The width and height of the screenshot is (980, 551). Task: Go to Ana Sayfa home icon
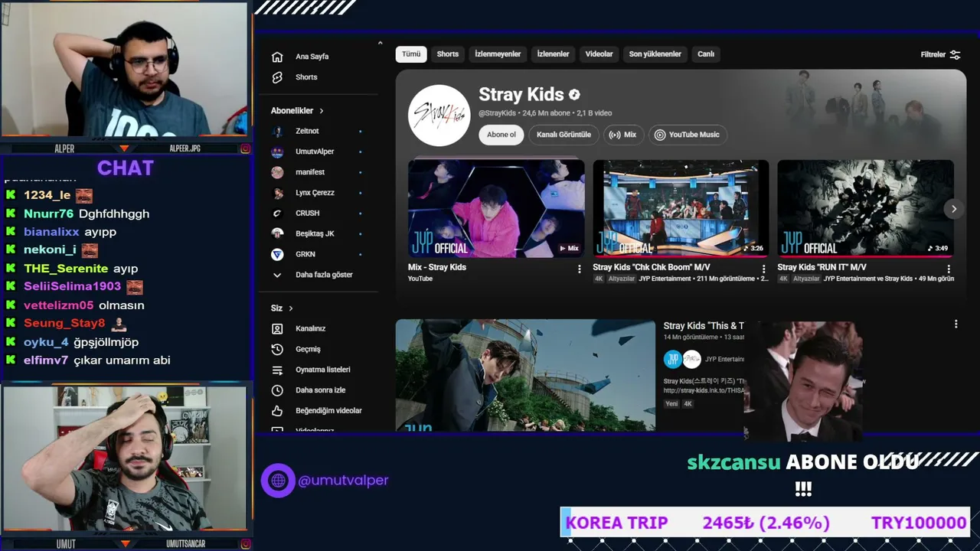[277, 57]
